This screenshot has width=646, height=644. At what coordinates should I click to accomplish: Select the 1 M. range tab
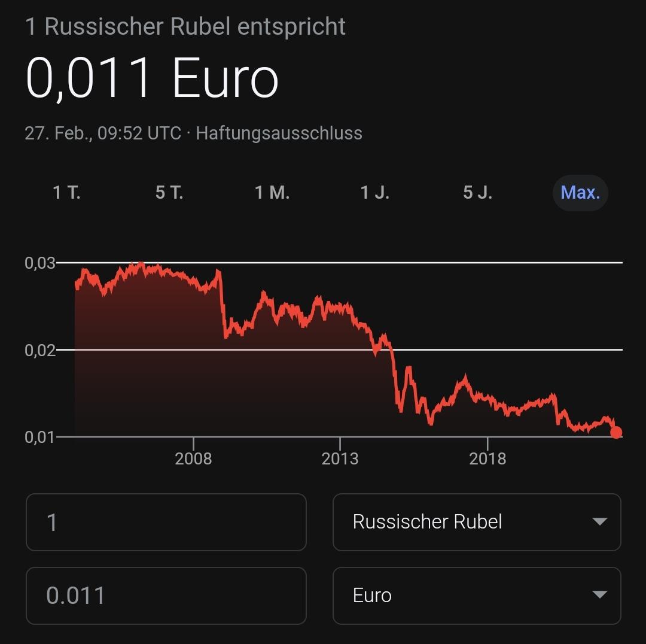pyautogui.click(x=272, y=193)
